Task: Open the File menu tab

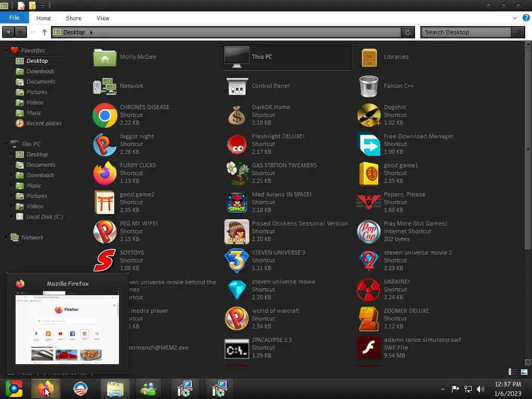Action: click(x=14, y=18)
